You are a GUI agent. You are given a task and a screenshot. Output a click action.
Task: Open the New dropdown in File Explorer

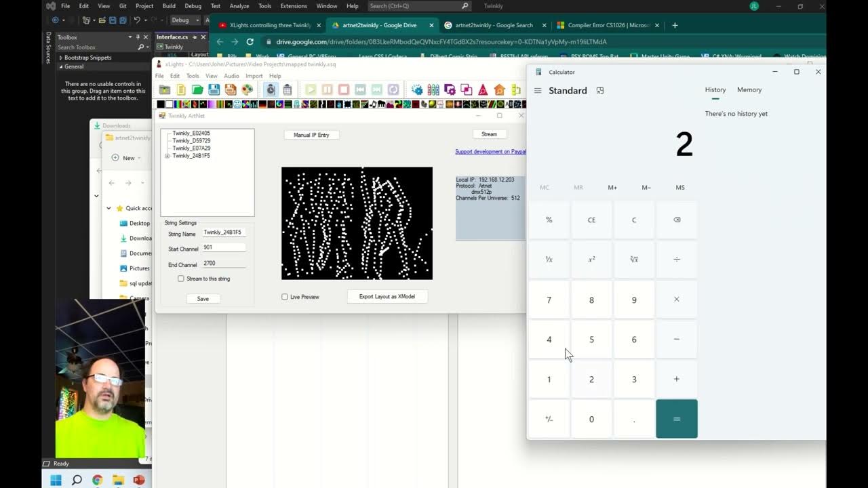(127, 158)
